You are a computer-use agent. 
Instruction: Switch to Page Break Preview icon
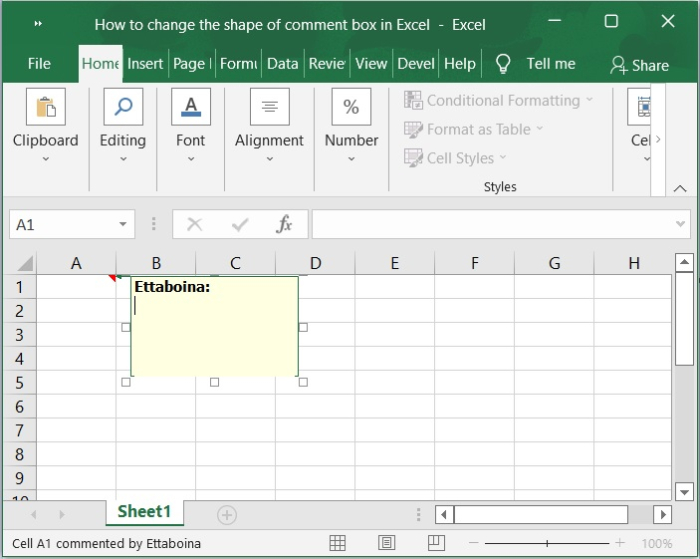[x=436, y=543]
